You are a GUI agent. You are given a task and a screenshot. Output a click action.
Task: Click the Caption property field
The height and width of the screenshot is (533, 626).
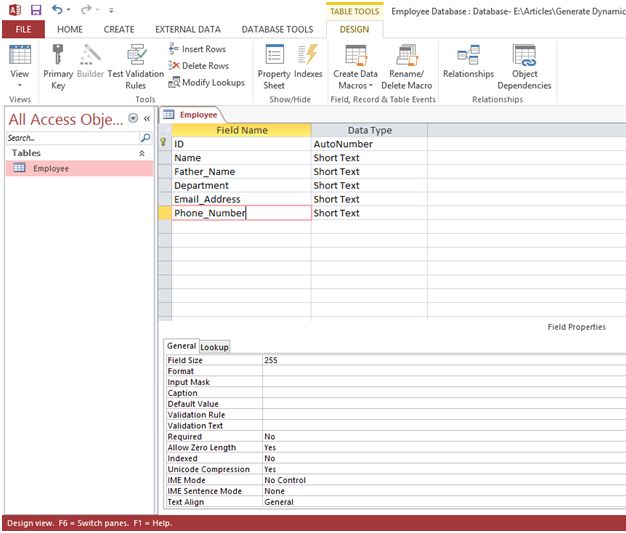coord(444,393)
